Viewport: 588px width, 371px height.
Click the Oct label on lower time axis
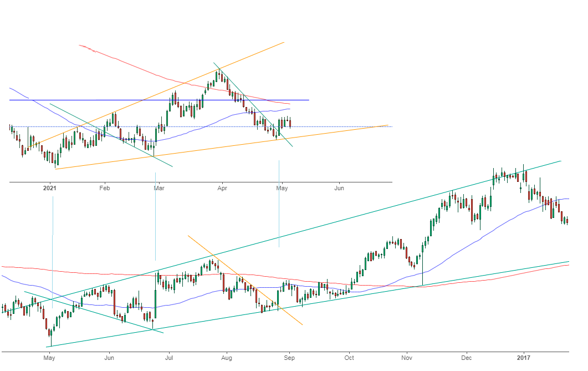click(349, 358)
